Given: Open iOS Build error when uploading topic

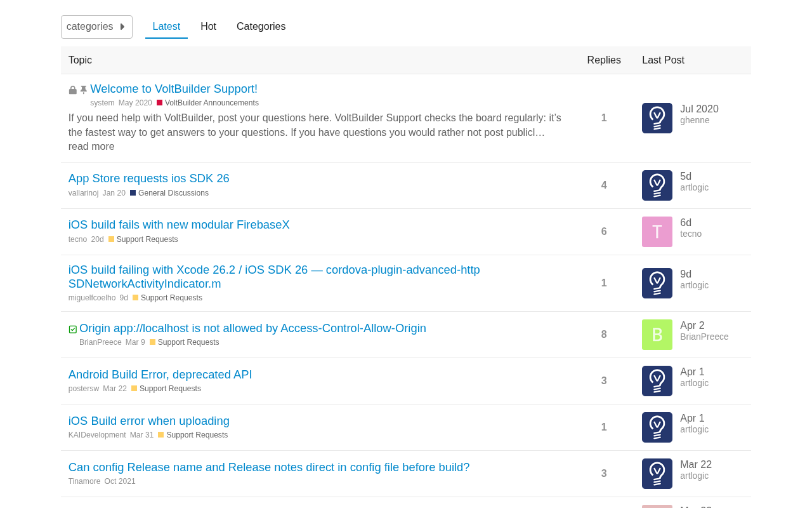Looking at the screenshot, I should coord(149,421).
